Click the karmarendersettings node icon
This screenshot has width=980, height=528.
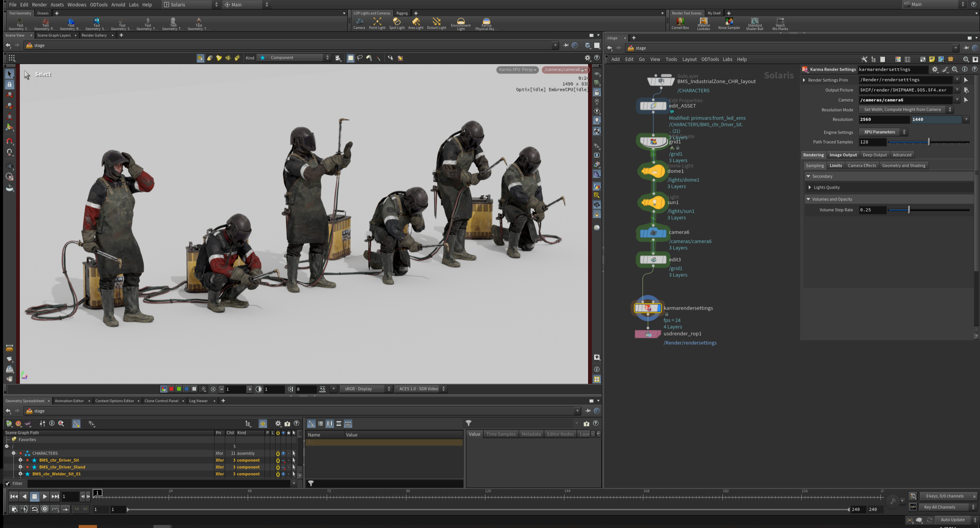648,308
